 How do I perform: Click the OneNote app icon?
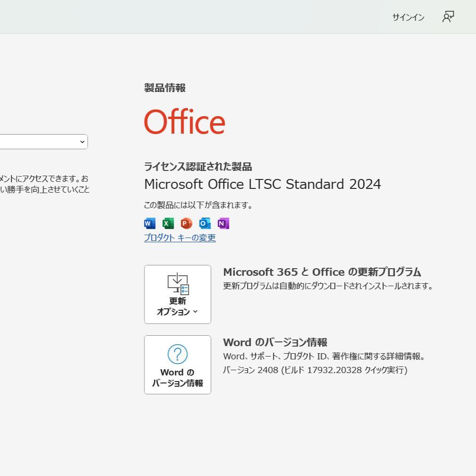223,223
